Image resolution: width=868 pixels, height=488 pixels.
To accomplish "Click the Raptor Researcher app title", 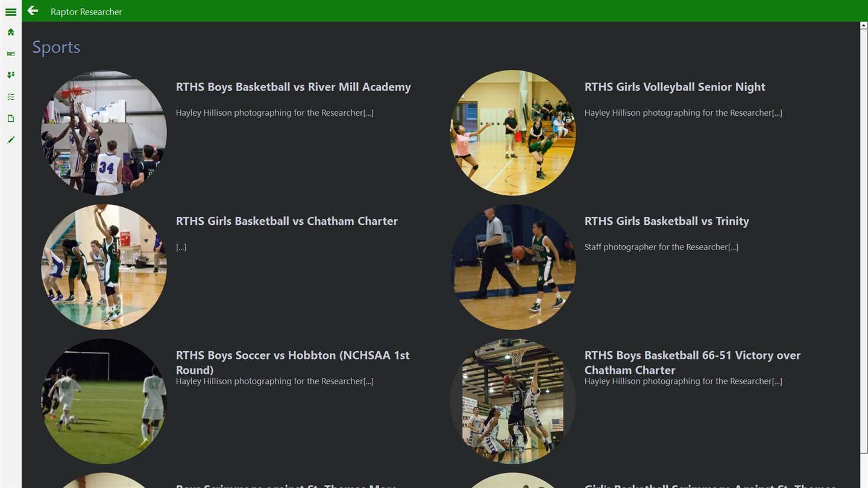I will tap(86, 11).
